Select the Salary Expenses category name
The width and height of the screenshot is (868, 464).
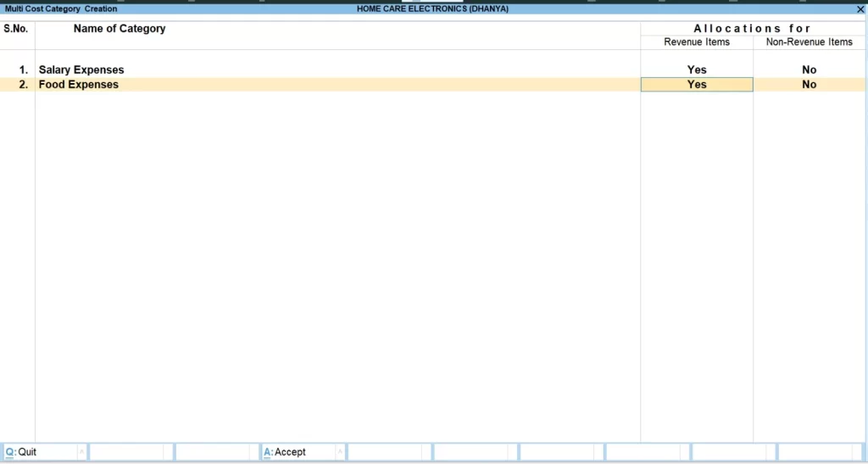click(81, 70)
